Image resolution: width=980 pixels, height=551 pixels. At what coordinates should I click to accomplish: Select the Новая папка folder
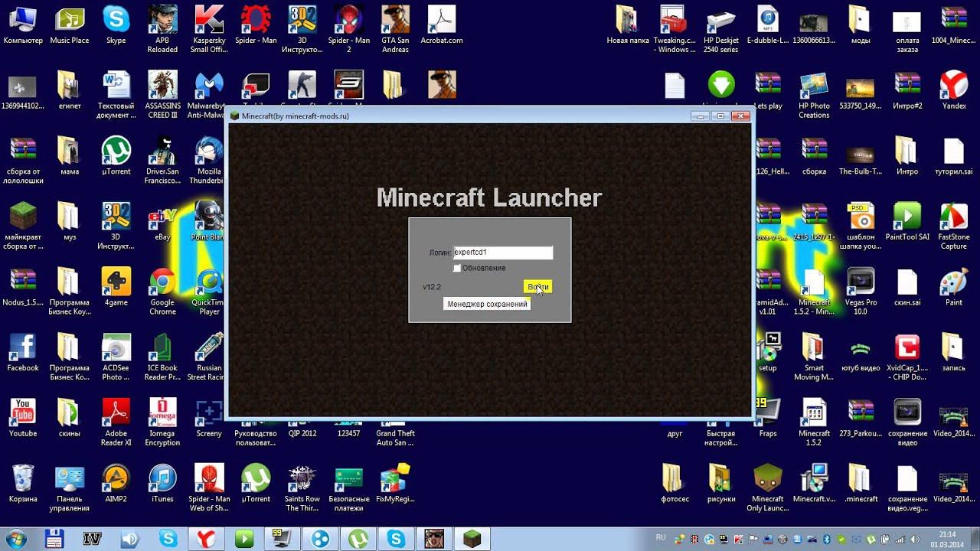tap(628, 25)
